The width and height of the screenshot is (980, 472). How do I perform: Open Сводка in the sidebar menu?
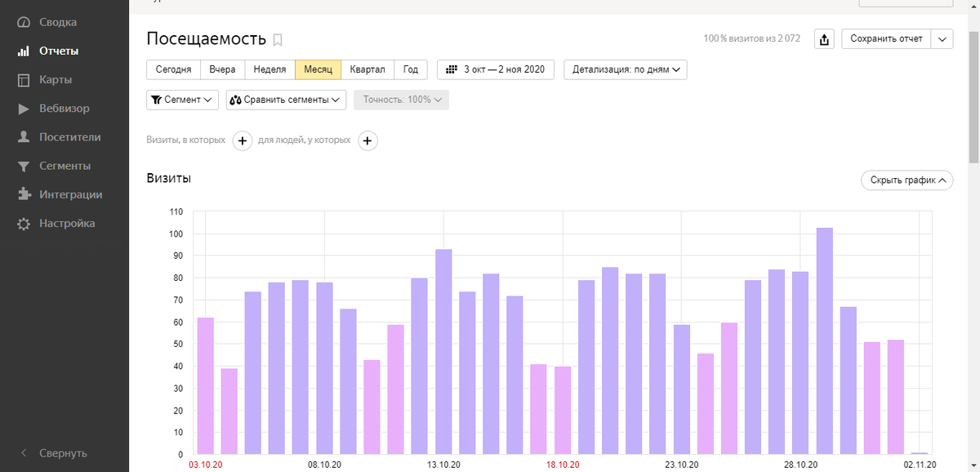pos(58,22)
